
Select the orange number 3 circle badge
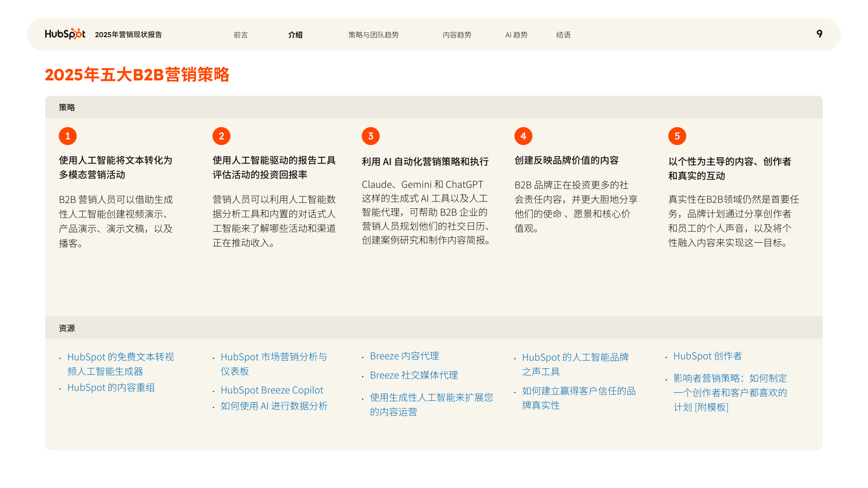[371, 136]
